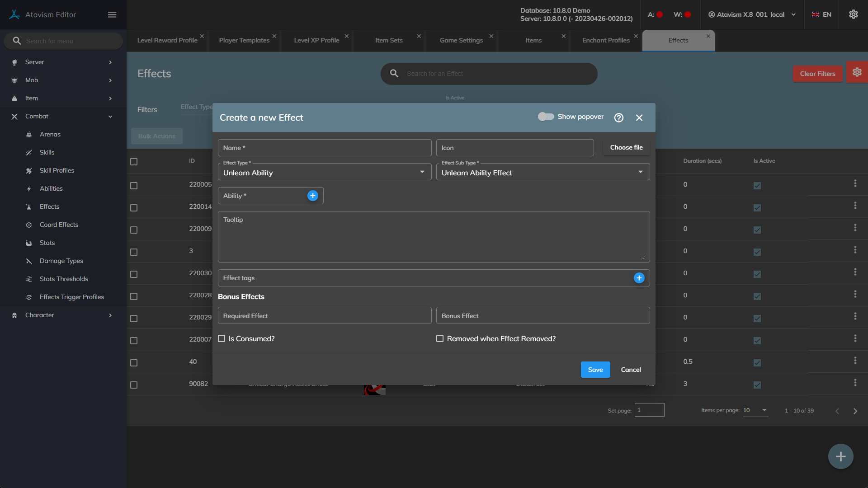The width and height of the screenshot is (868, 488).
Task: Check the Is Consumed? checkbox
Action: pyautogui.click(x=222, y=338)
